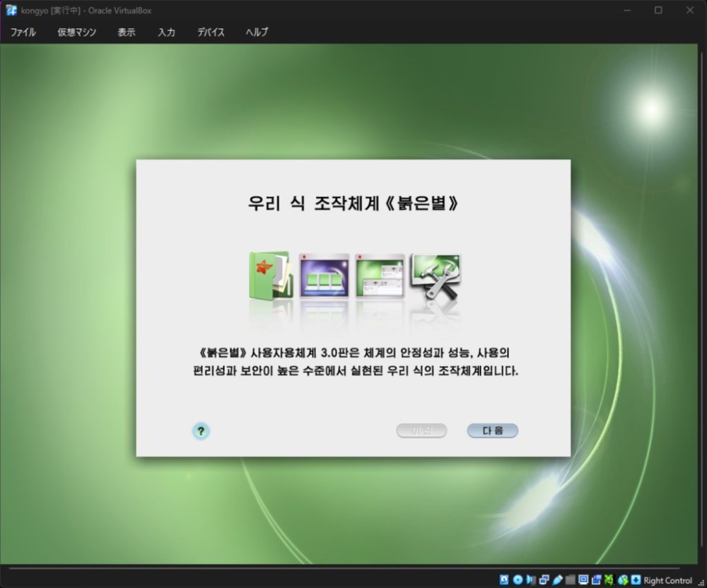The image size is (707, 588).
Task: Click the 편리성과 보안이 높은 수준에서 description line
Action: pos(356,371)
